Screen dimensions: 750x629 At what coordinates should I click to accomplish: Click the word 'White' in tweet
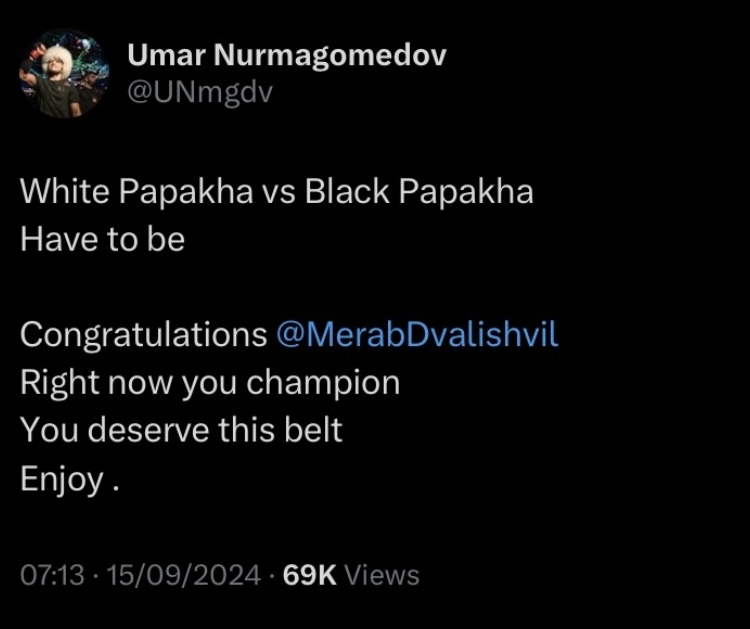pyautogui.click(x=65, y=191)
